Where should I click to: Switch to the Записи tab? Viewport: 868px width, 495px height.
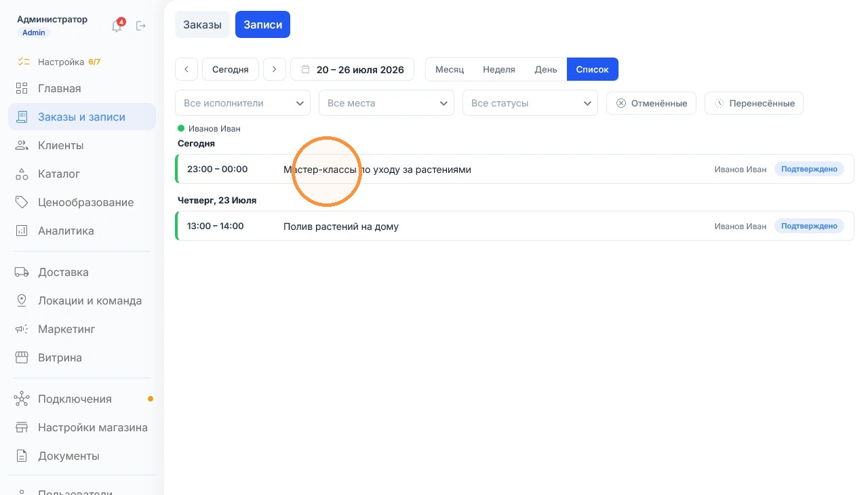[262, 24]
